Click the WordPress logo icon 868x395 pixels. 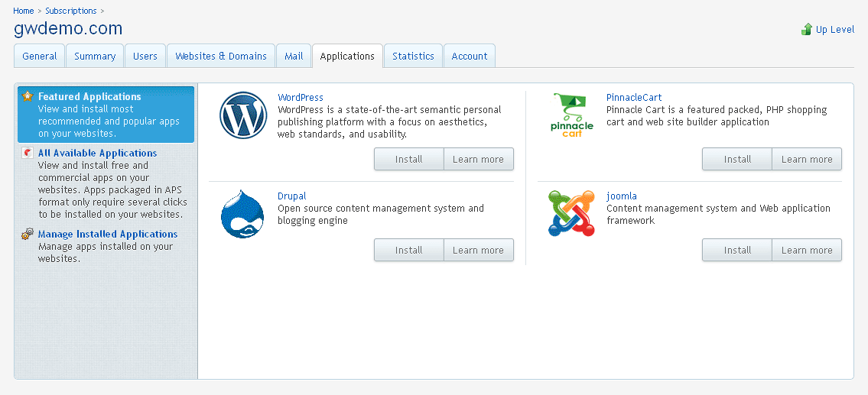click(x=242, y=115)
